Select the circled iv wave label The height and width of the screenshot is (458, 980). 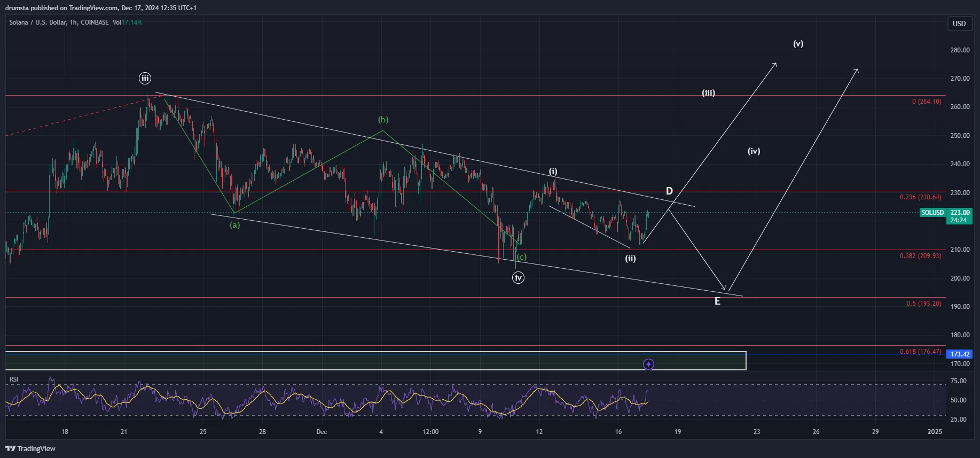[518, 277]
